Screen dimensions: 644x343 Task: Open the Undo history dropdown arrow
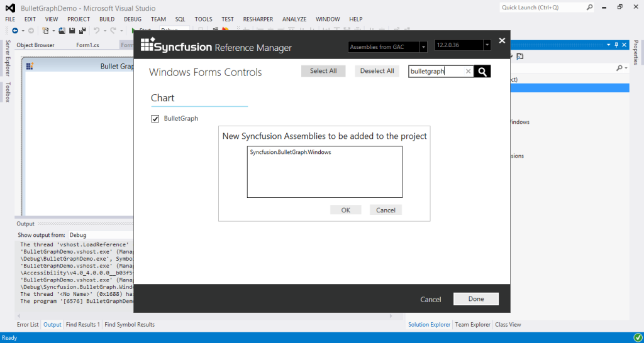click(x=105, y=31)
